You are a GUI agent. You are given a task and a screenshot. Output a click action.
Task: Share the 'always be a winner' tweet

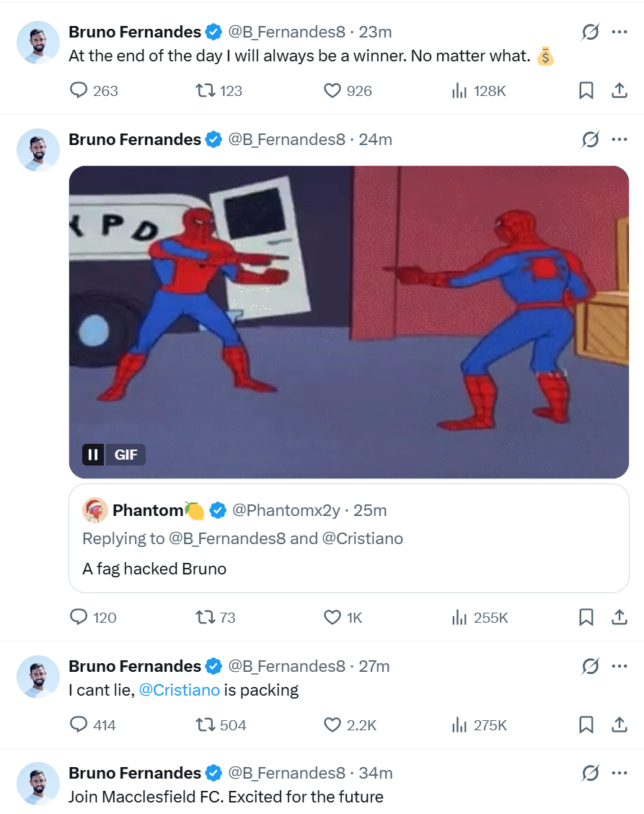tap(619, 91)
